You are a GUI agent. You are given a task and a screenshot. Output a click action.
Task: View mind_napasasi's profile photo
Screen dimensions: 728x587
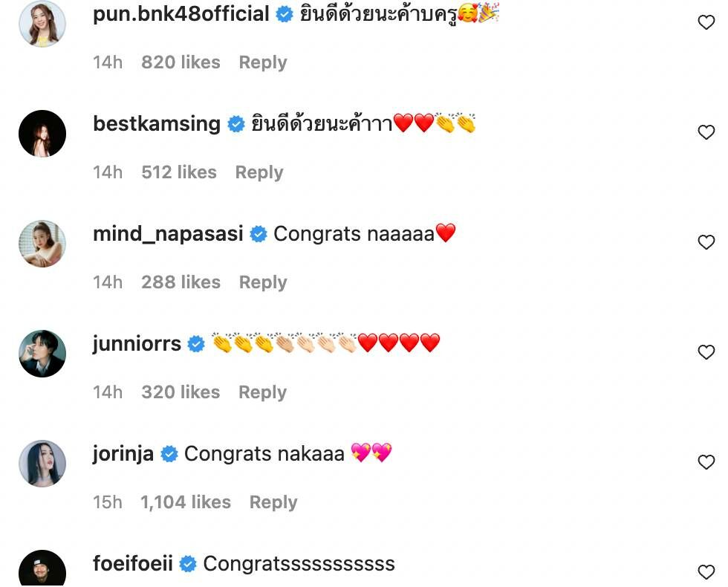(x=42, y=244)
